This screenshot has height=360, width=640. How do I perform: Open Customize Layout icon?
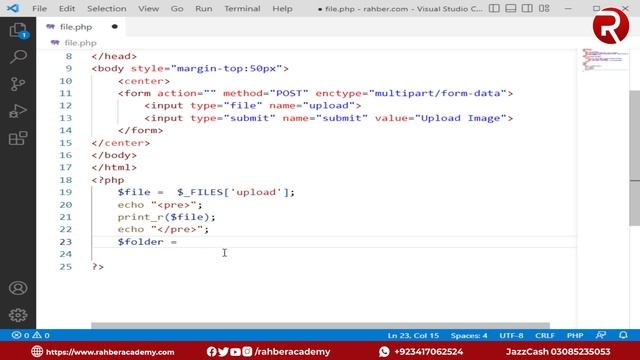544,8
